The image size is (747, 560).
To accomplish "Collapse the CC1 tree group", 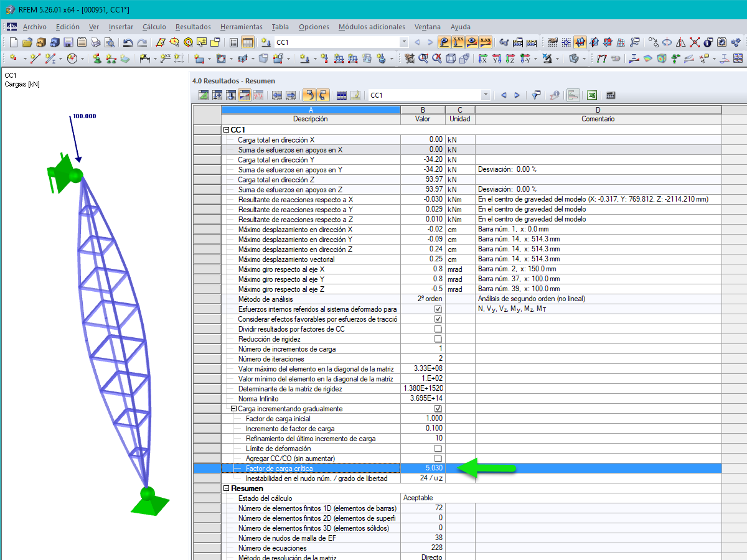I will tap(225, 130).
